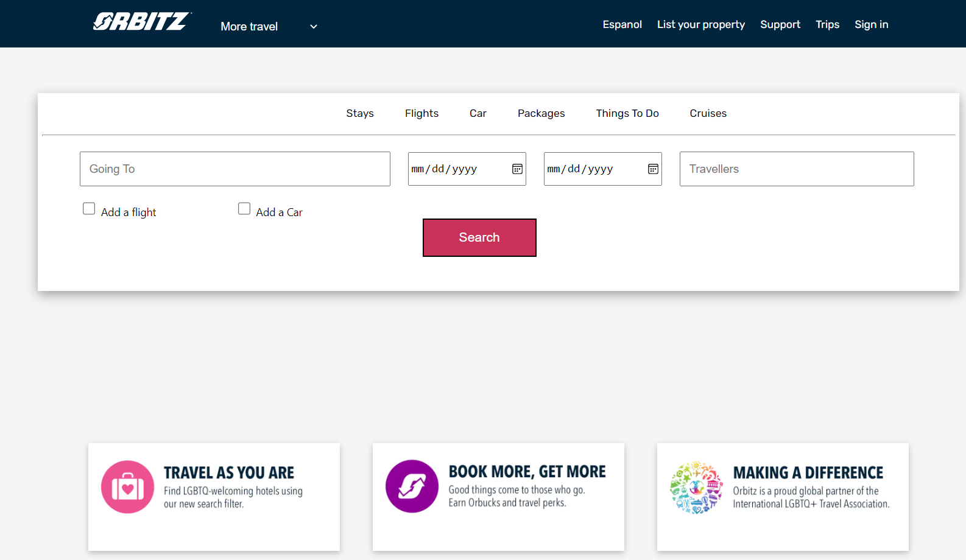Image resolution: width=966 pixels, height=560 pixels.
Task: Click the pink suitcase heart icon
Action: (x=127, y=487)
